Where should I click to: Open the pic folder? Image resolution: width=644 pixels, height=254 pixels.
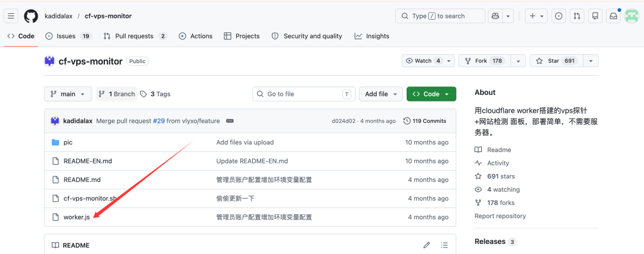pos(68,143)
